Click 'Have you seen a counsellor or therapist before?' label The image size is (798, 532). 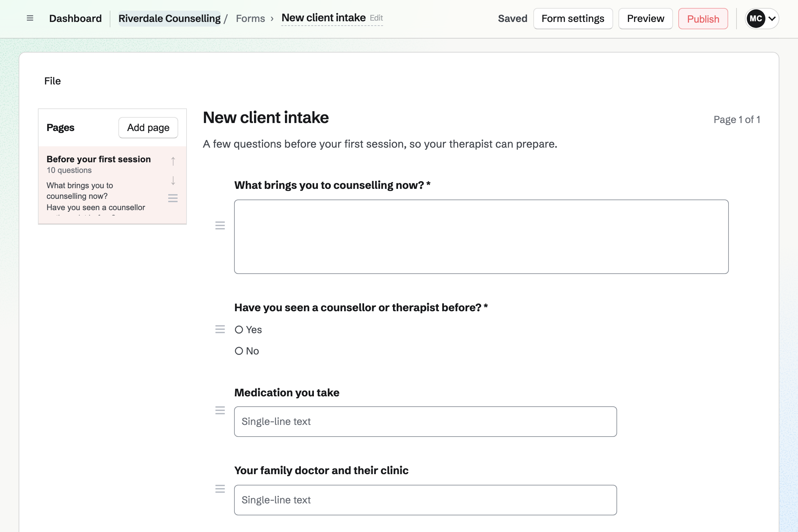(x=361, y=307)
